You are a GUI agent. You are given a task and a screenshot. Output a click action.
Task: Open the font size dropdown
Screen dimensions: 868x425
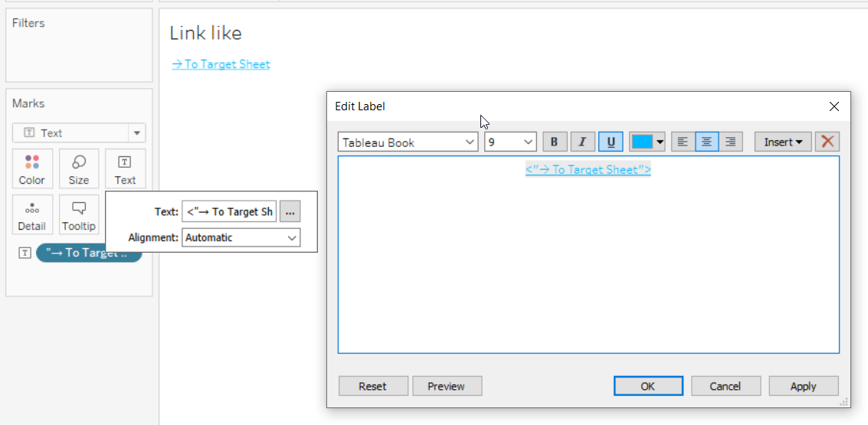510,142
